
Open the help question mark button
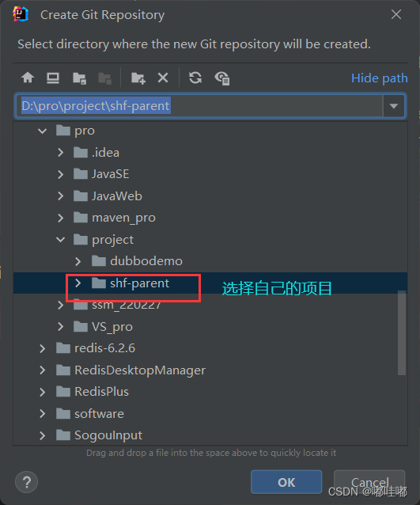[26, 482]
